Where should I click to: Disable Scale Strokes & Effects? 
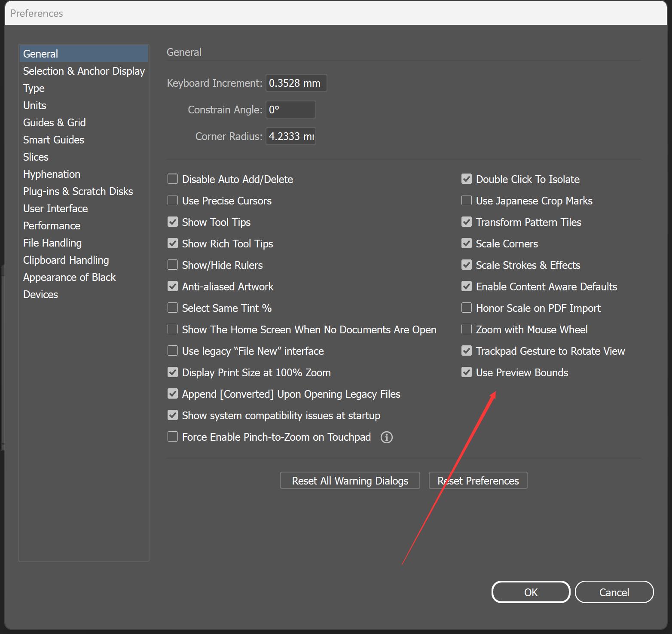click(x=467, y=265)
